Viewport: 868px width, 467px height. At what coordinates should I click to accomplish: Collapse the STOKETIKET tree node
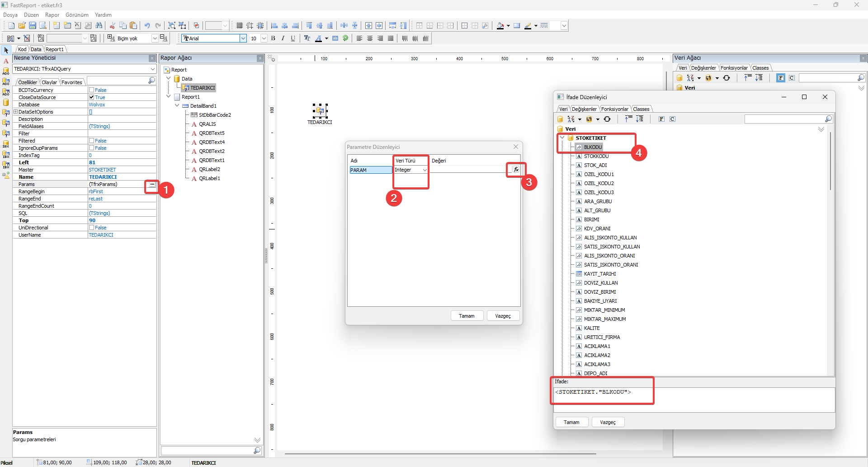pos(562,138)
